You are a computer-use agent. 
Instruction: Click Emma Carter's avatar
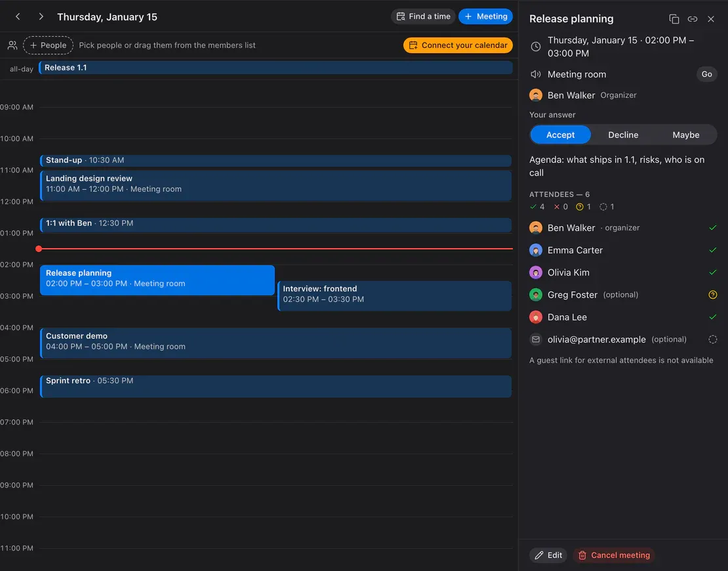pyautogui.click(x=535, y=250)
